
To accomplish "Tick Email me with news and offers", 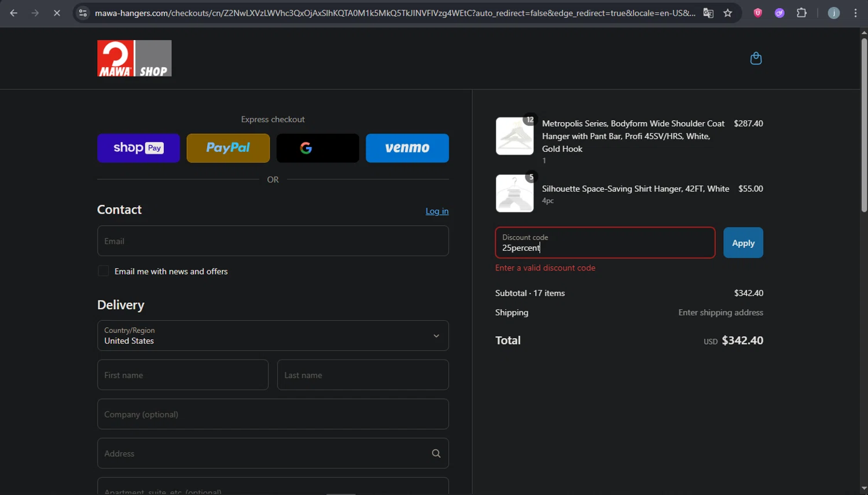I will [103, 271].
